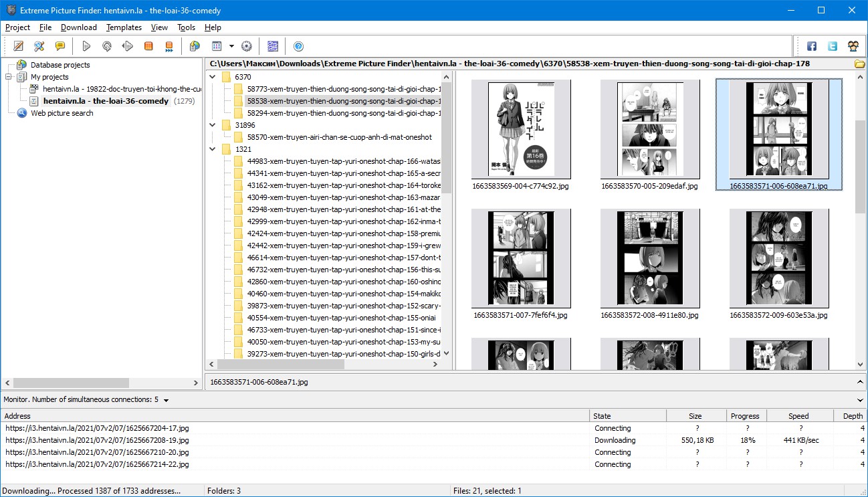Open the View menu

tap(159, 27)
